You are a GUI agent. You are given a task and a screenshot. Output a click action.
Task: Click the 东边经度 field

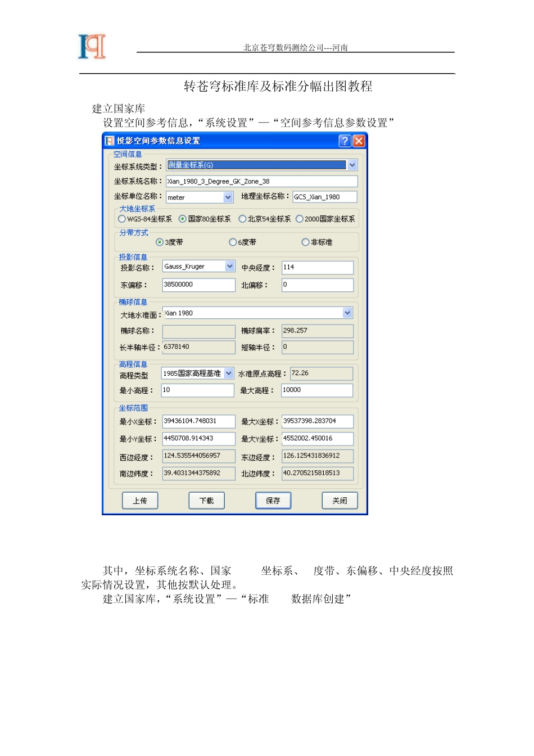point(318,456)
